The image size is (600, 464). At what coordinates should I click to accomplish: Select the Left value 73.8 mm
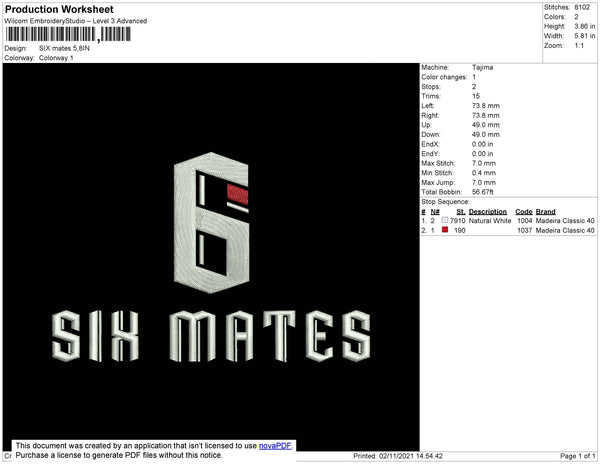486,106
